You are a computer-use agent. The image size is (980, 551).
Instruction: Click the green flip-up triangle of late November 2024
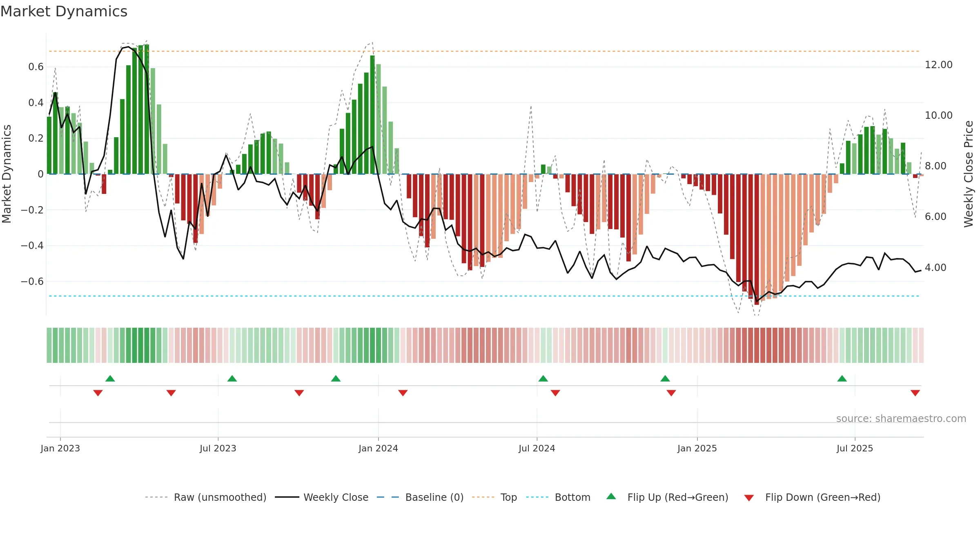tap(665, 378)
